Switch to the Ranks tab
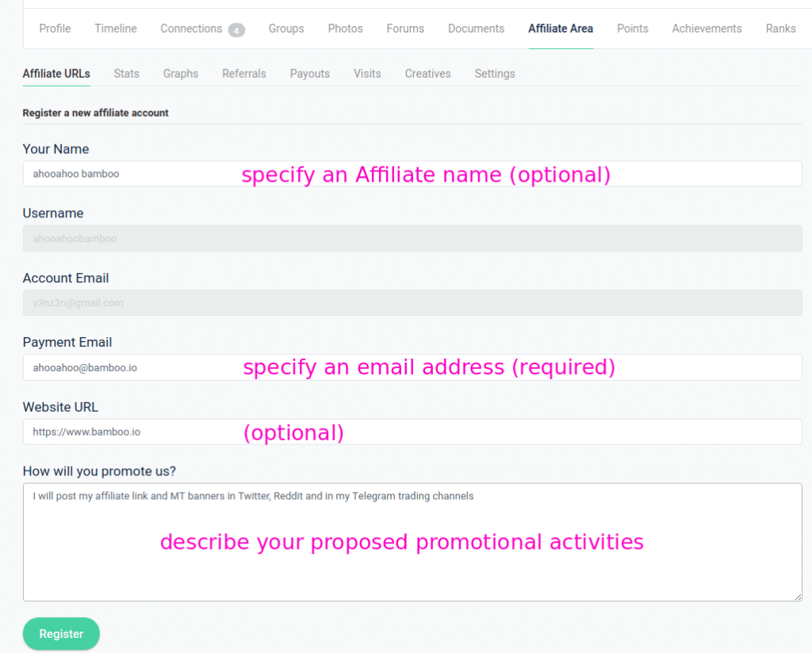 pos(780,29)
